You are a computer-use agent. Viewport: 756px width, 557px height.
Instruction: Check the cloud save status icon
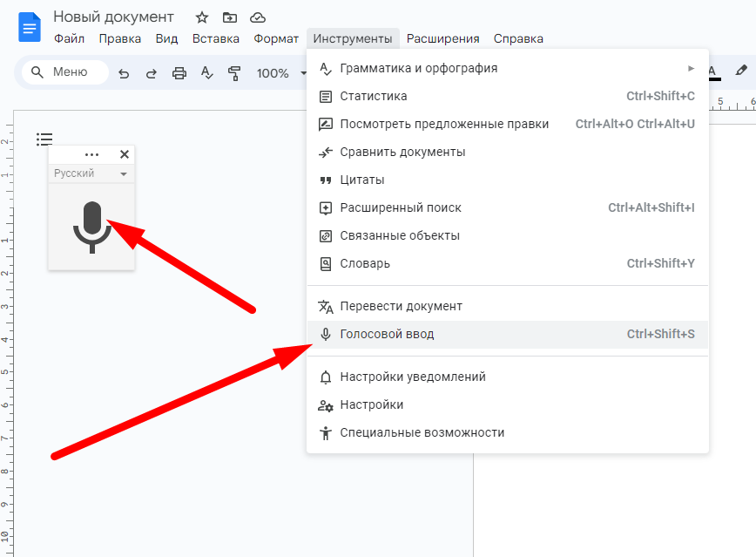pos(258,17)
